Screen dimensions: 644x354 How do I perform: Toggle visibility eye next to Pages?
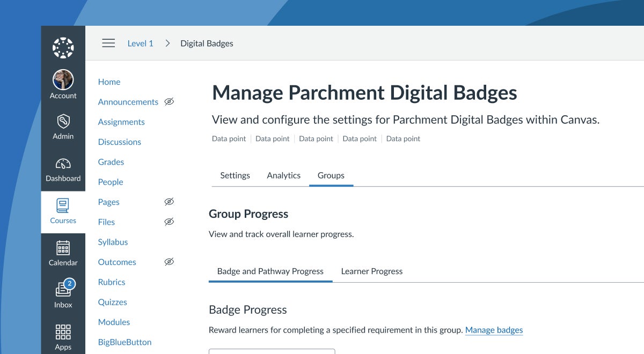point(169,202)
